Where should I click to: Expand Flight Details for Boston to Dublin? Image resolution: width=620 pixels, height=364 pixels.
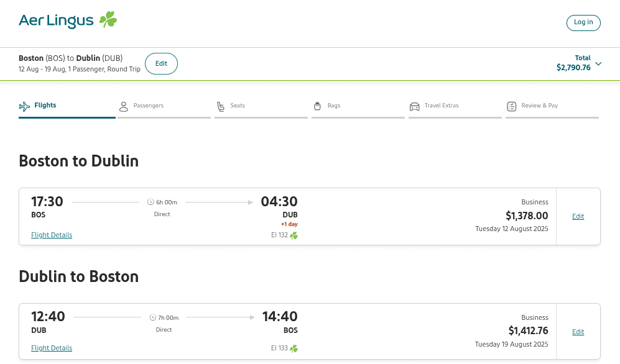click(52, 235)
